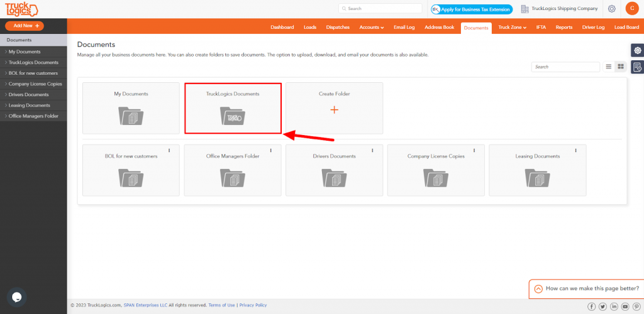Click the gear widget on right edge
644x314 pixels.
coord(638,50)
